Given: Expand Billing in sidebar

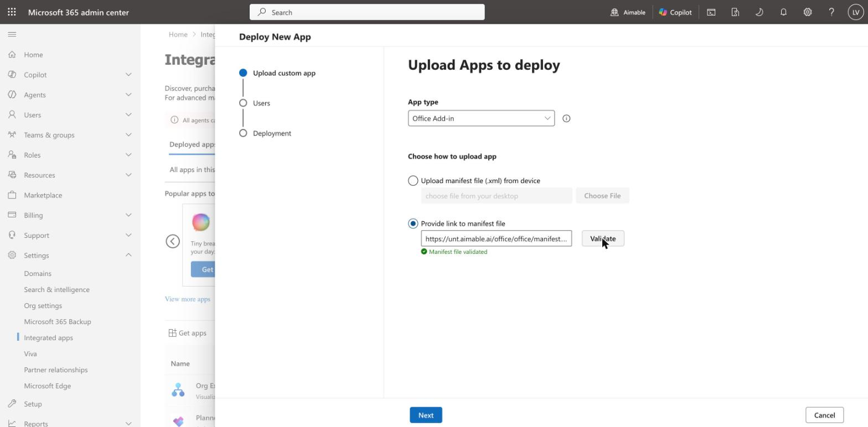Looking at the screenshot, I should coord(128,215).
